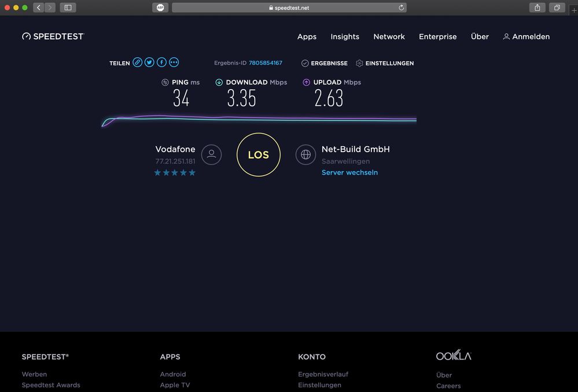Go forward in Safari history

click(50, 8)
